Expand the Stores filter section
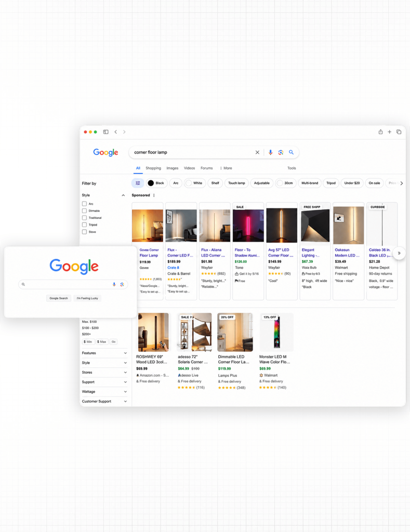The height and width of the screenshot is (532, 410). pyautogui.click(x=104, y=373)
